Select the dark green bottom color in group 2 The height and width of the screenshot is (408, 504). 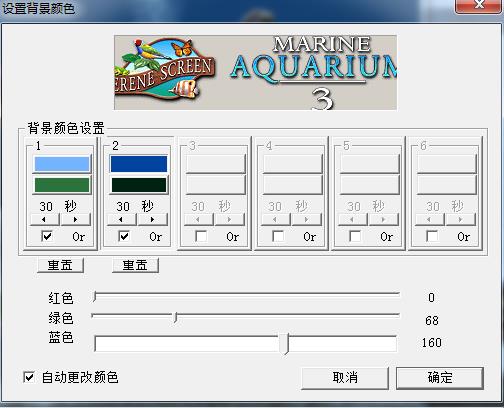[x=139, y=185]
